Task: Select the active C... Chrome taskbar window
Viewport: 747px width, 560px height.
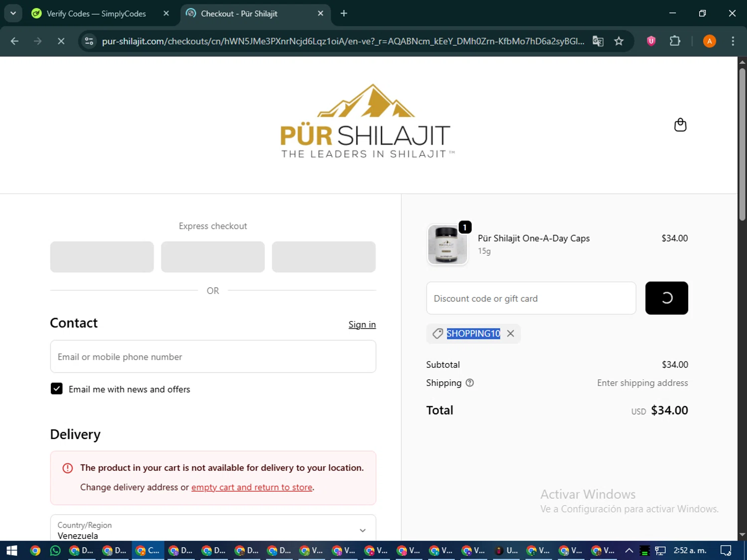Action: point(148,551)
